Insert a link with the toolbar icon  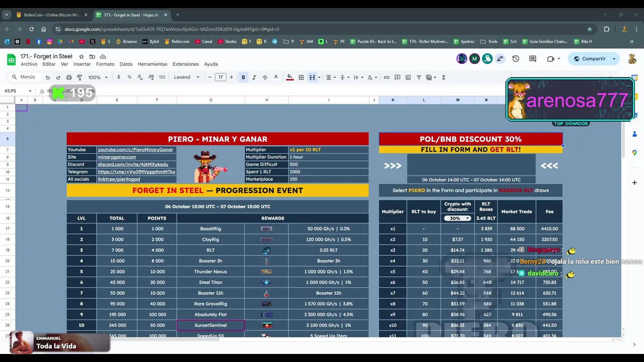pos(386,77)
